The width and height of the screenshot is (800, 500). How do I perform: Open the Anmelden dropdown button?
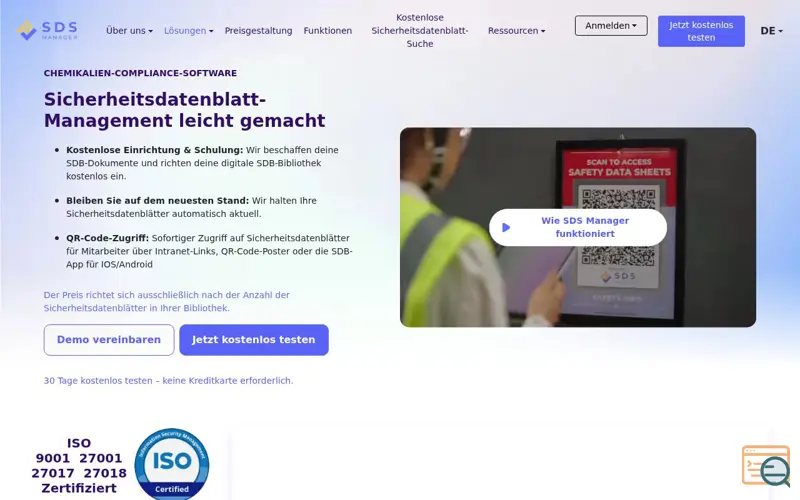(611, 26)
